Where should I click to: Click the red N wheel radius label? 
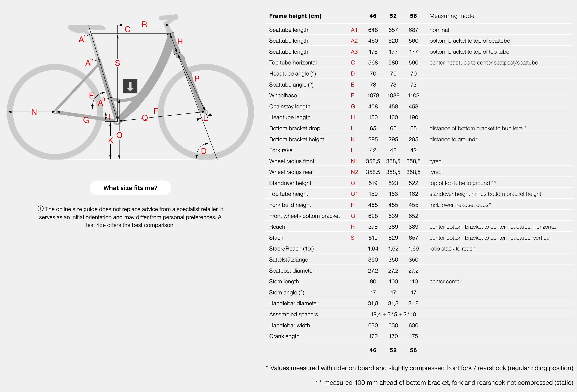(x=34, y=112)
